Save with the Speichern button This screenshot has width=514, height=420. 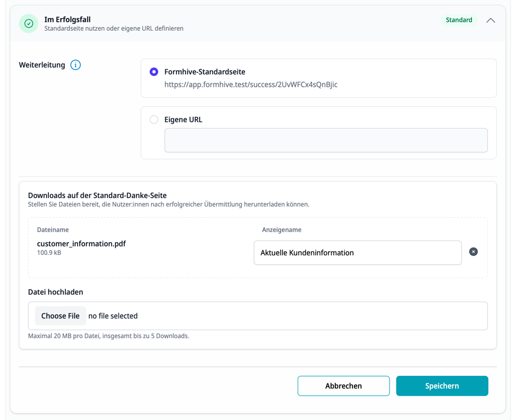pos(442,386)
